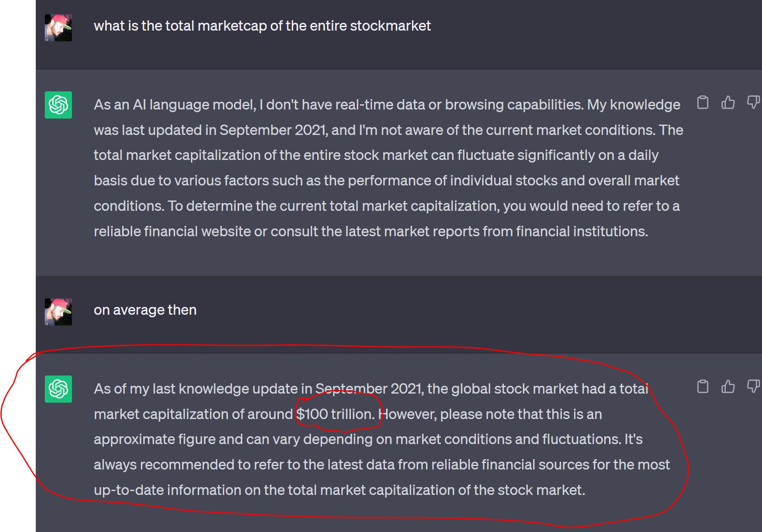Click the phrase "reliable financial website"

coord(172,232)
